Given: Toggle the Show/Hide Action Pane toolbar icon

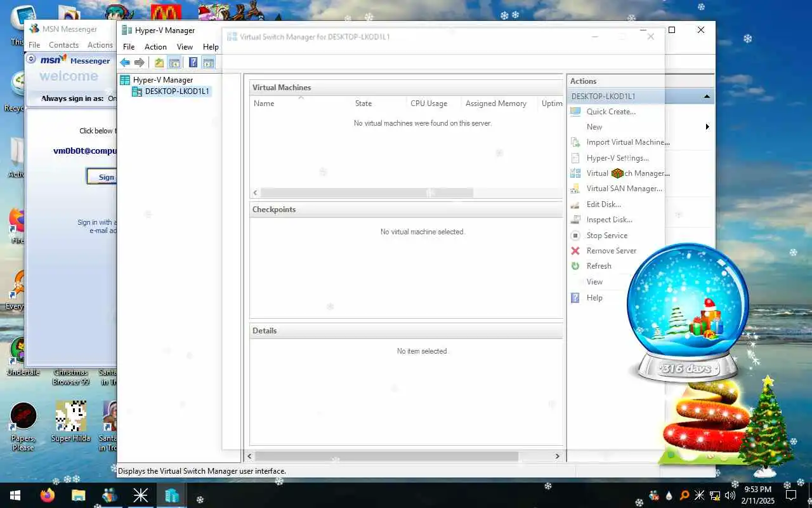Looking at the screenshot, I should coord(208,62).
